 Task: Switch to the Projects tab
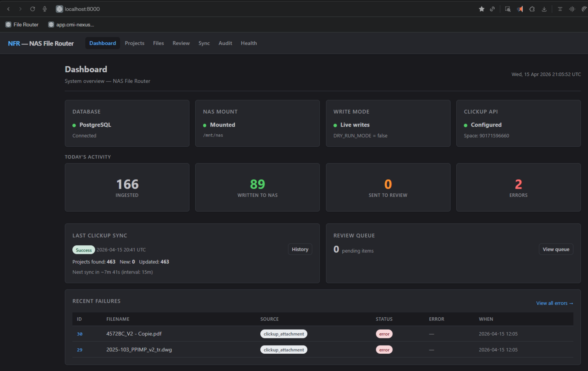(x=134, y=43)
